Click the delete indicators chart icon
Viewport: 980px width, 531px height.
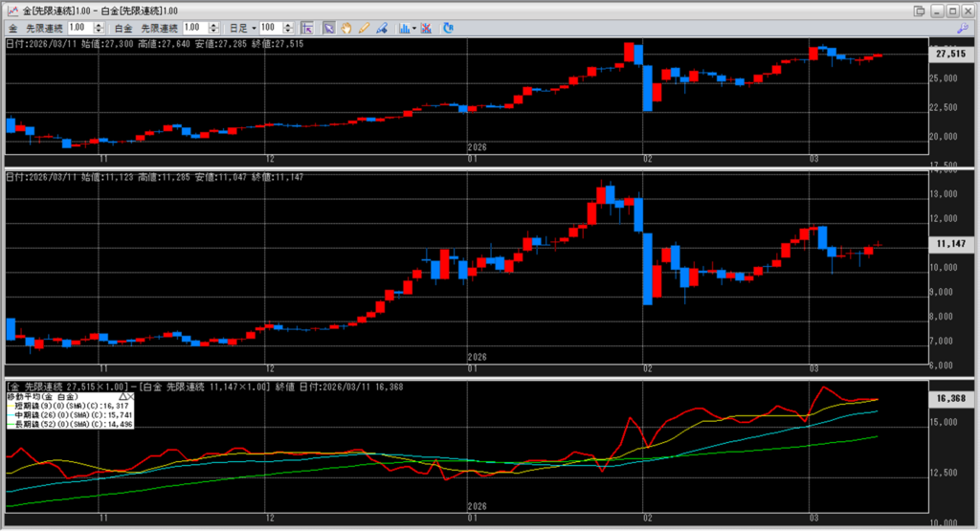(427, 29)
